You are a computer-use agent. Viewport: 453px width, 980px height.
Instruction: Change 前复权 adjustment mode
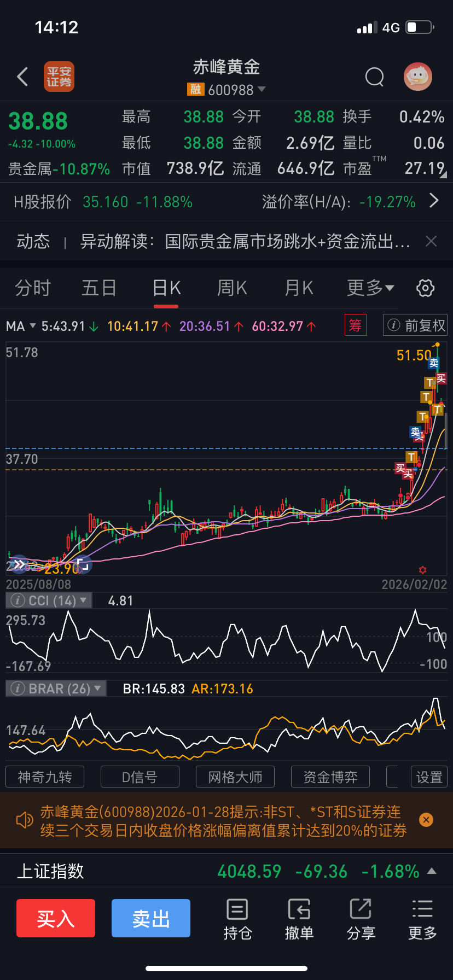pyautogui.click(x=415, y=325)
